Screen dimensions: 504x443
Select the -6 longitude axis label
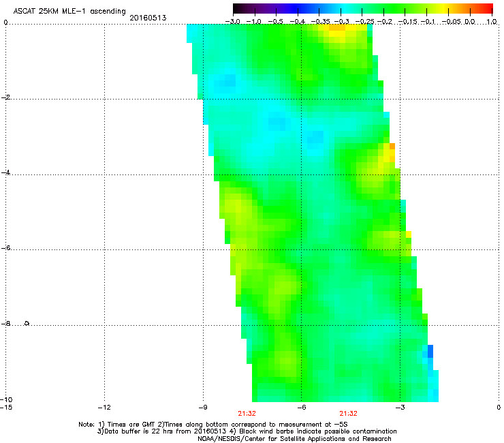coord(302,408)
